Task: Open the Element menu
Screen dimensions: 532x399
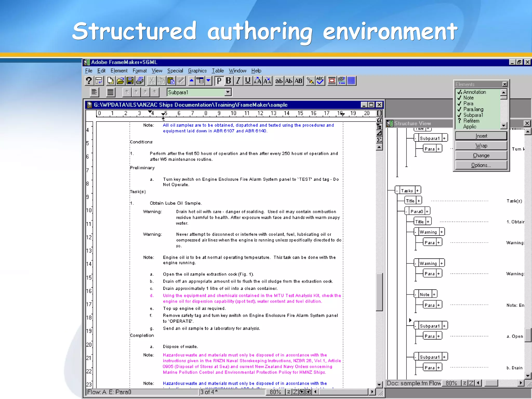Action: [119, 71]
